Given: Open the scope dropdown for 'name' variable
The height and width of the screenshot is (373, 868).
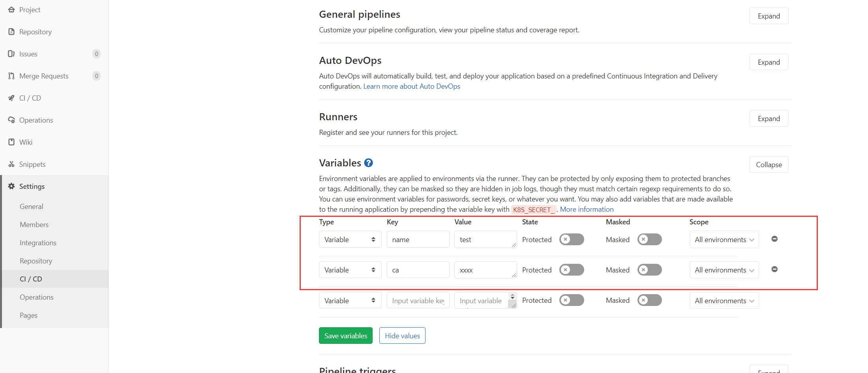Looking at the screenshot, I should coord(724,239).
